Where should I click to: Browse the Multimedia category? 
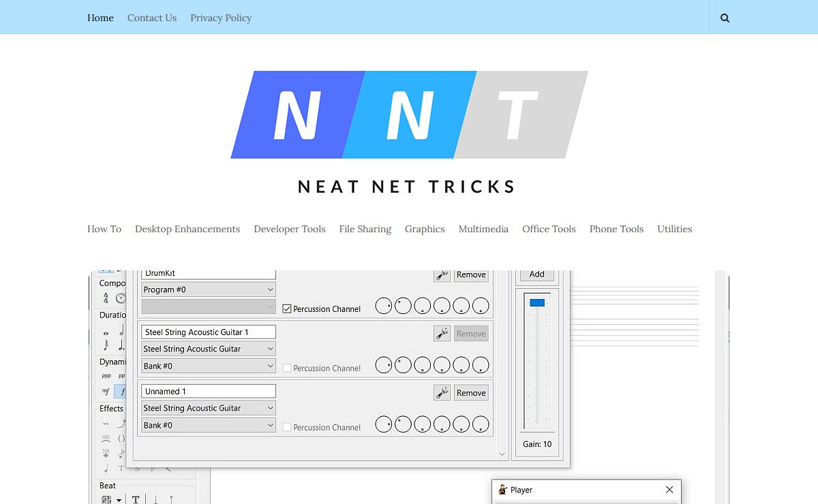click(x=483, y=229)
